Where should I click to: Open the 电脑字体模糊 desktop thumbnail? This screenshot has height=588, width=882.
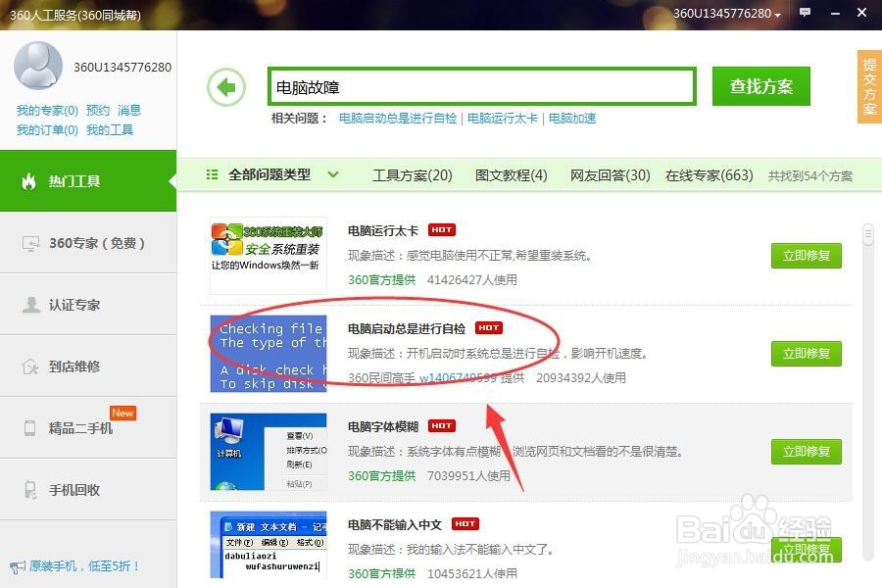point(269,451)
